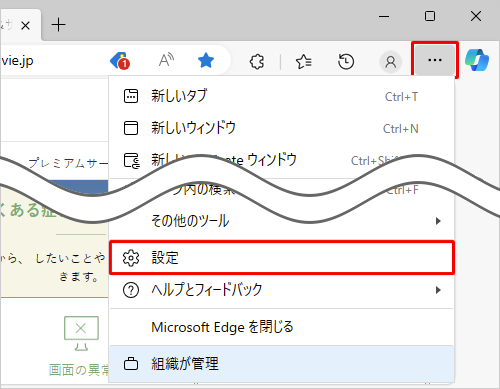The image size is (500, 389).
Task: Add a new tab with plus button
Action: coord(58,25)
